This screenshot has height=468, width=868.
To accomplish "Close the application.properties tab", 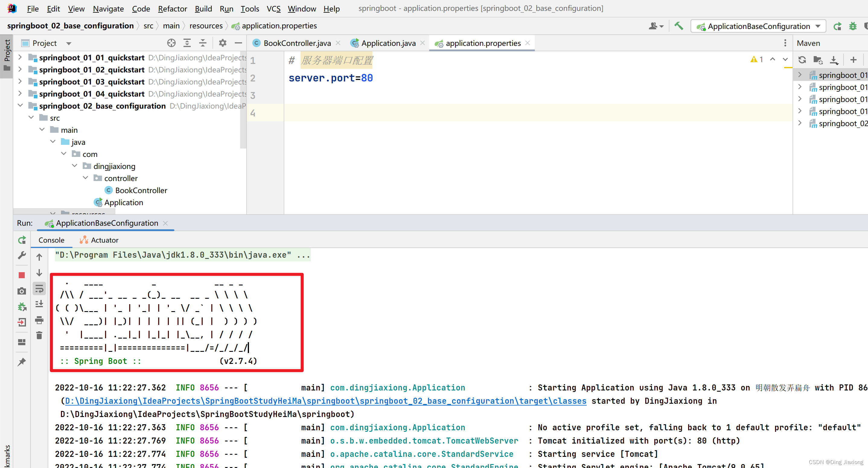I will point(528,43).
